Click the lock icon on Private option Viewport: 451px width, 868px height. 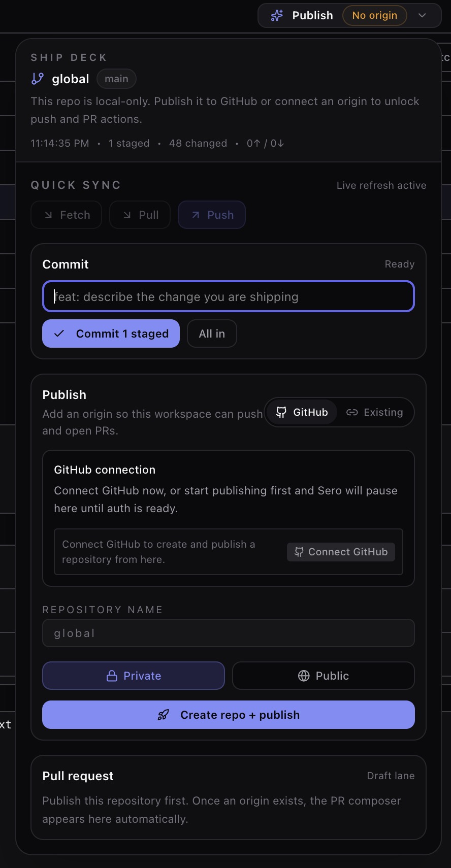112,676
